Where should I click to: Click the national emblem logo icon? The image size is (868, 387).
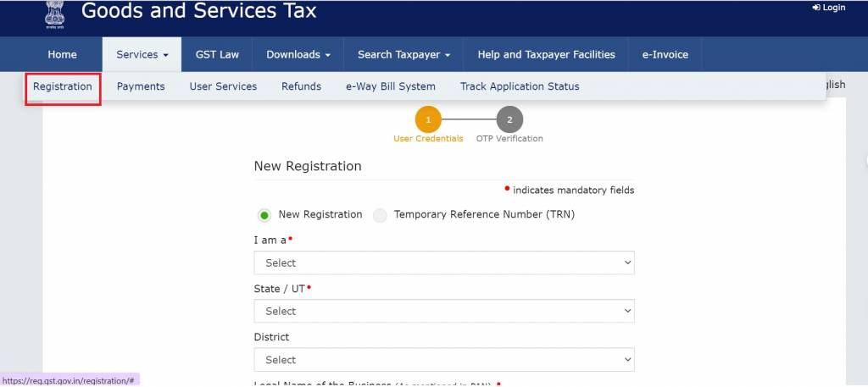click(x=54, y=15)
